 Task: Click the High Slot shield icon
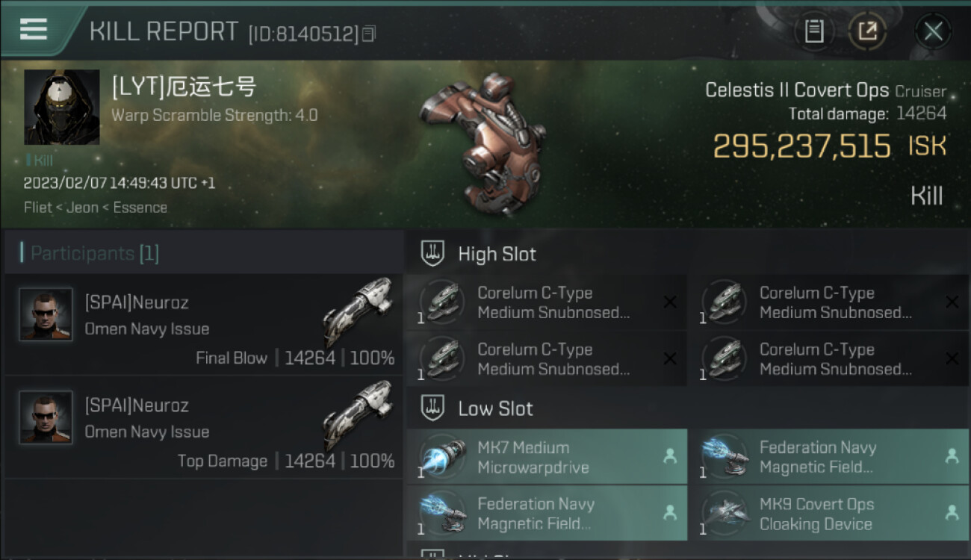pyautogui.click(x=433, y=254)
